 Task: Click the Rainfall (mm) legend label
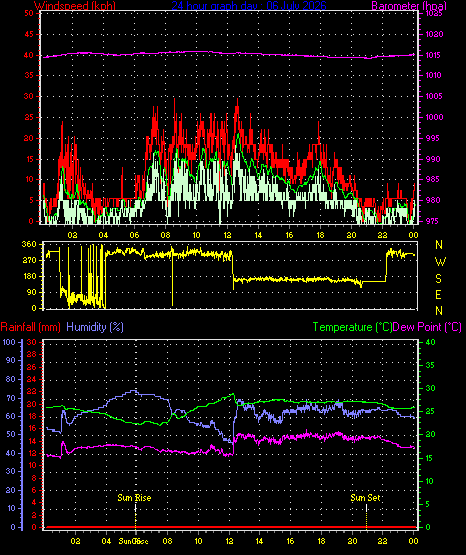(30, 327)
